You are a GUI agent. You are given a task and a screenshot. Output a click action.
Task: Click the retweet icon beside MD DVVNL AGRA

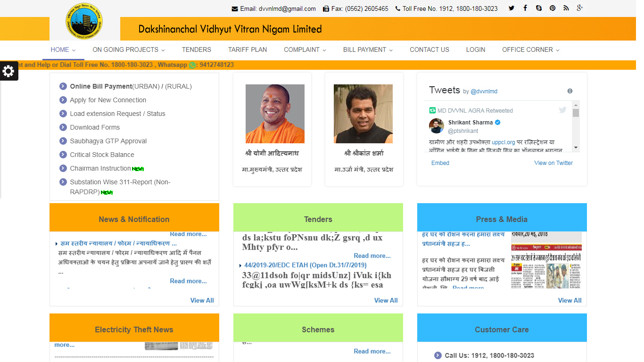pos(432,110)
